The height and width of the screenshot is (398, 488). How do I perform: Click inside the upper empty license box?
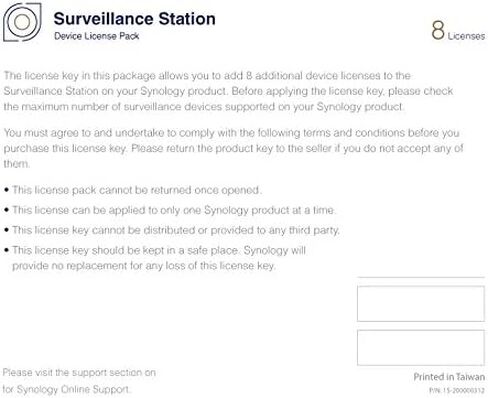(x=421, y=303)
